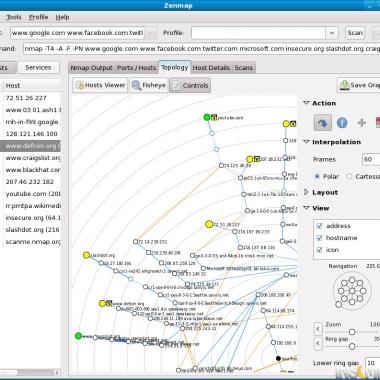This screenshot has height=380, width=380.
Task: Click the Services button
Action: pos(38,67)
